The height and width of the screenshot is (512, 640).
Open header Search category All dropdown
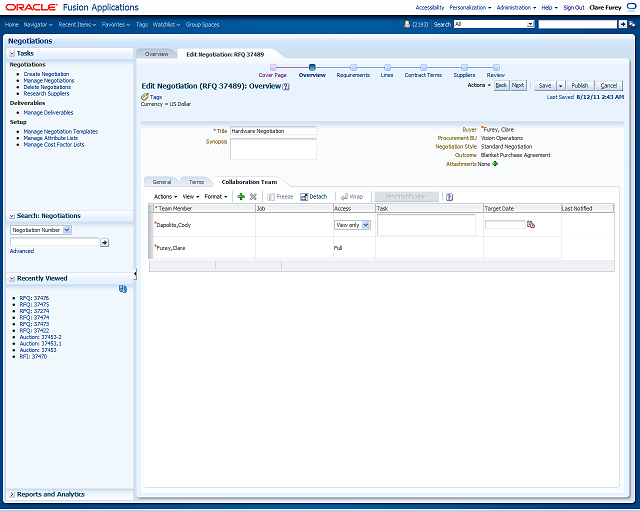coord(494,24)
